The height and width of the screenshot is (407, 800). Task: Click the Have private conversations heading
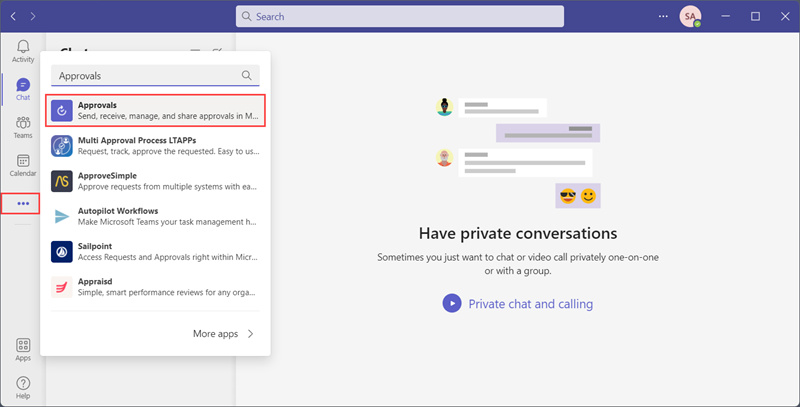tap(518, 234)
